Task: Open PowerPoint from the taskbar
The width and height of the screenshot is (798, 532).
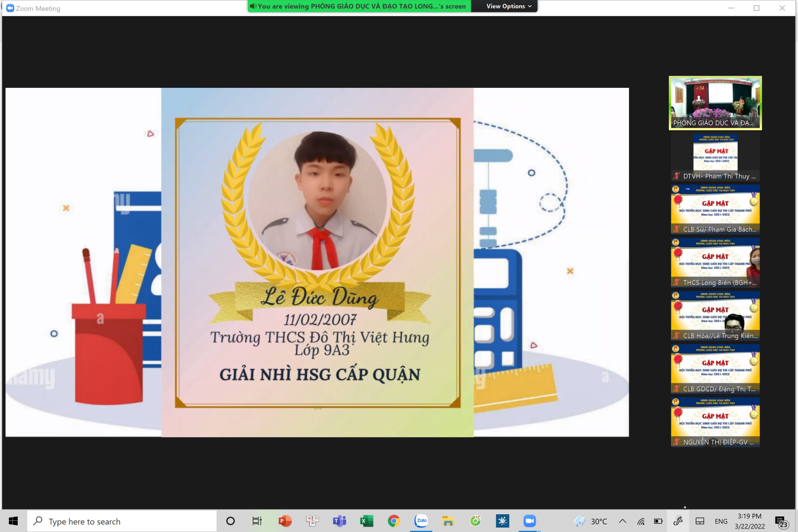Action: tap(285, 521)
